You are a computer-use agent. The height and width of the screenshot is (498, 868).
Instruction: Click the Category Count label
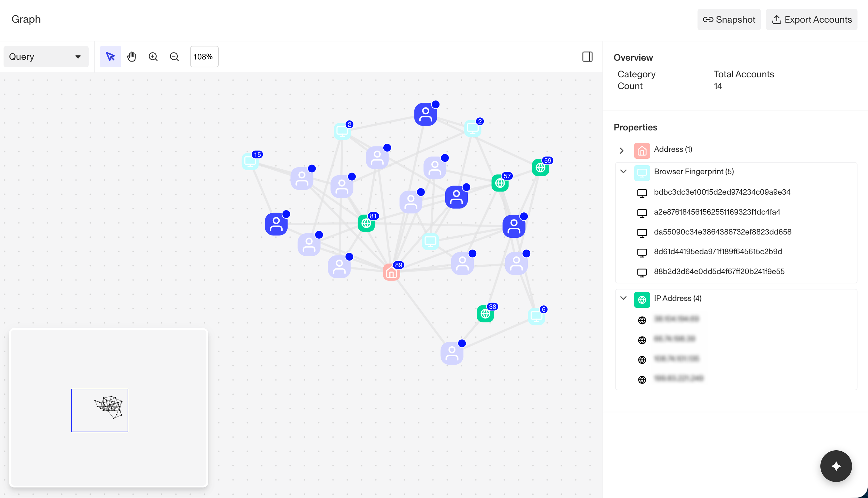click(x=636, y=80)
